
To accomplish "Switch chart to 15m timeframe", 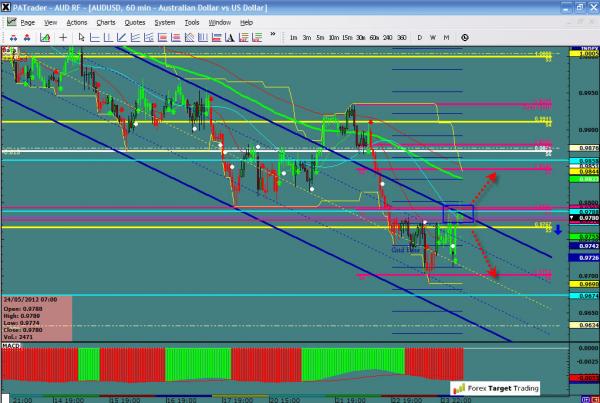I will (345, 37).
